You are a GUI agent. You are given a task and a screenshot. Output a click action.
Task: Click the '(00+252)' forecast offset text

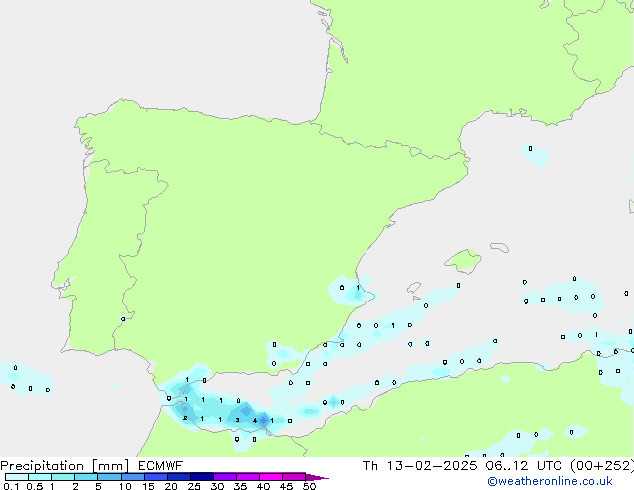point(602,466)
